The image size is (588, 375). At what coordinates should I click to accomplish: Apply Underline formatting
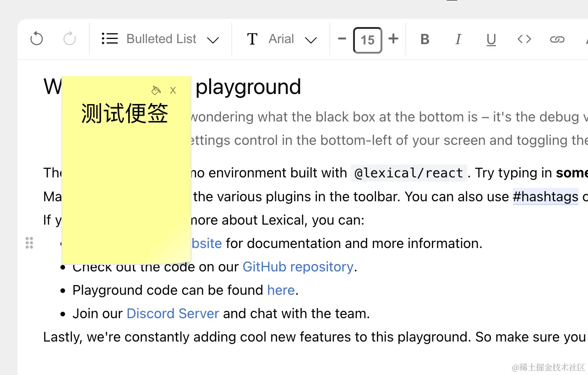click(491, 39)
